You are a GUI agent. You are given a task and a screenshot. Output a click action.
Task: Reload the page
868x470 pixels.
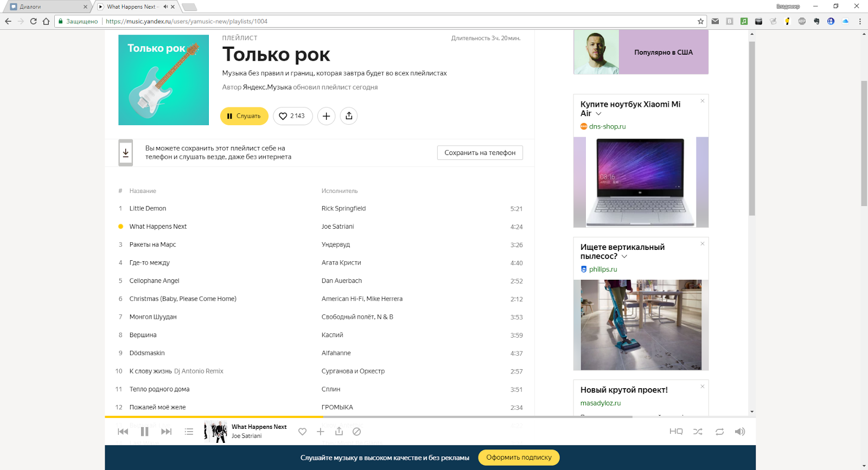pos(34,21)
